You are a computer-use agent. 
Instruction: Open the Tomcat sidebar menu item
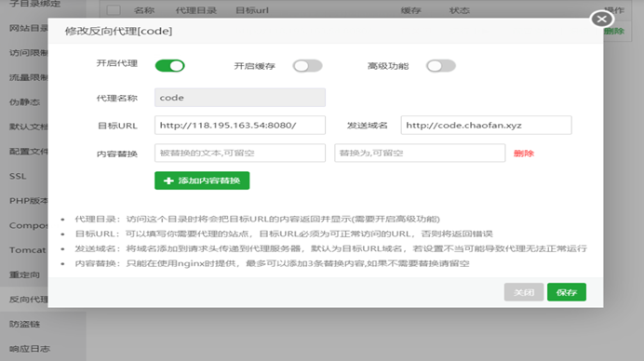28,250
